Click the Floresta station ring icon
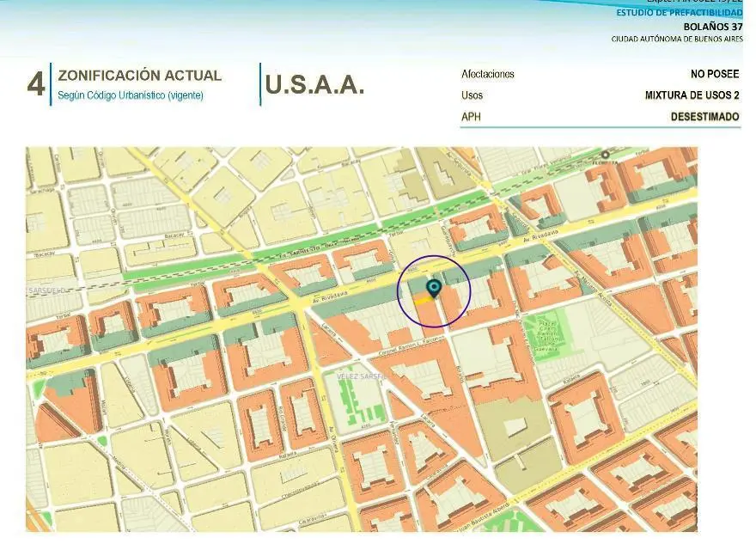The width and height of the screenshot is (756, 550). [x=605, y=155]
